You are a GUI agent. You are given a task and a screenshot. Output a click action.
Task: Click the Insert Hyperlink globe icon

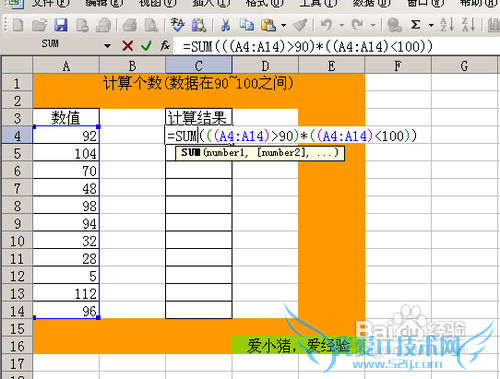click(394, 25)
